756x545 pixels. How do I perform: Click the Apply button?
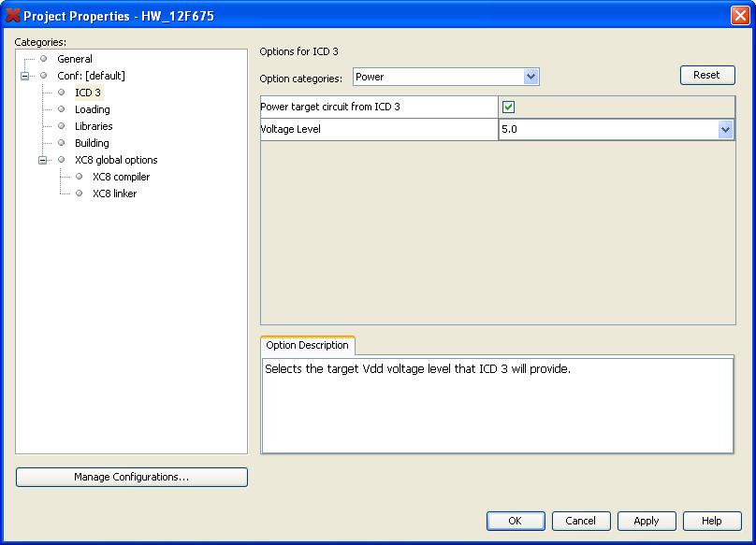[x=647, y=521]
